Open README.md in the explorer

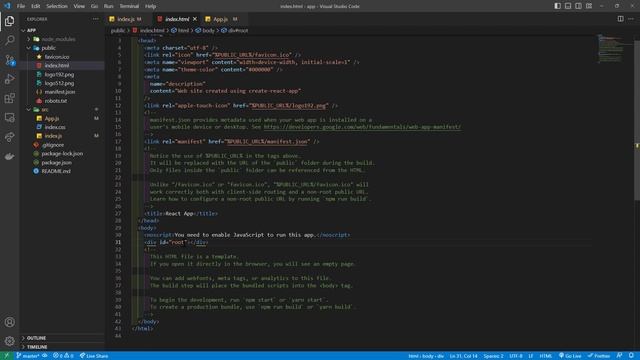click(56, 171)
